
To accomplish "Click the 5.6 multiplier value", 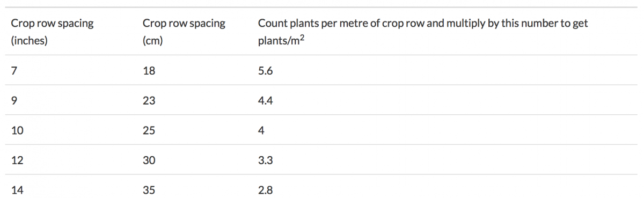I will [x=266, y=70].
